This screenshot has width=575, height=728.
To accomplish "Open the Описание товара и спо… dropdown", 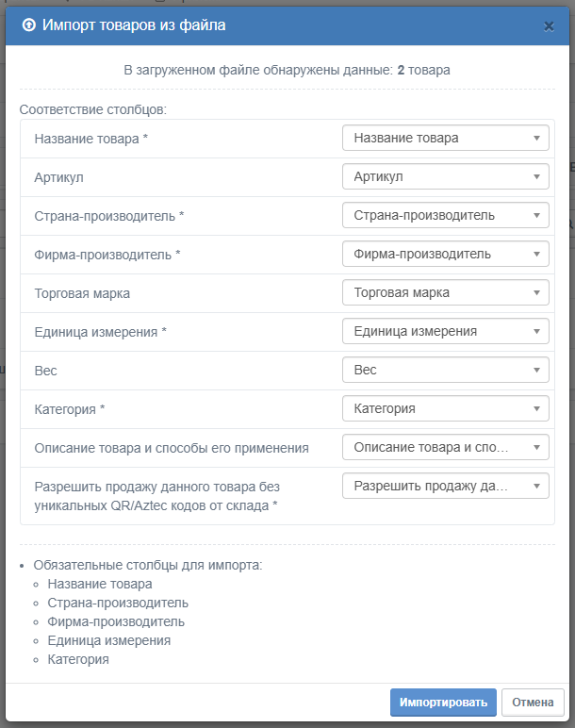I will click(446, 447).
